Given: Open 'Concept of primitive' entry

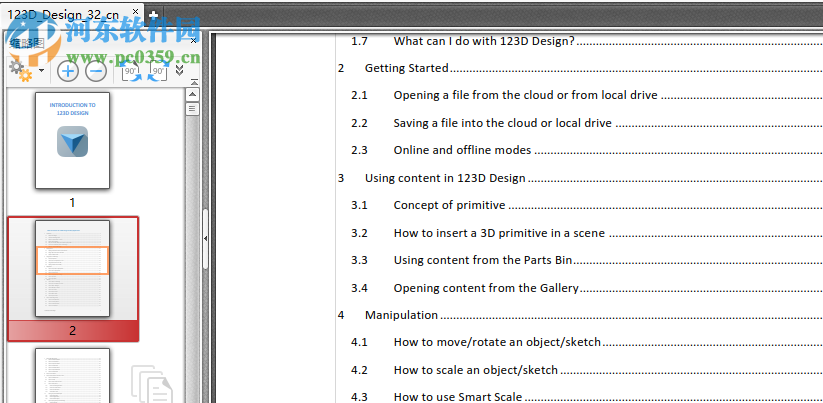Looking at the screenshot, I should tap(449, 205).
